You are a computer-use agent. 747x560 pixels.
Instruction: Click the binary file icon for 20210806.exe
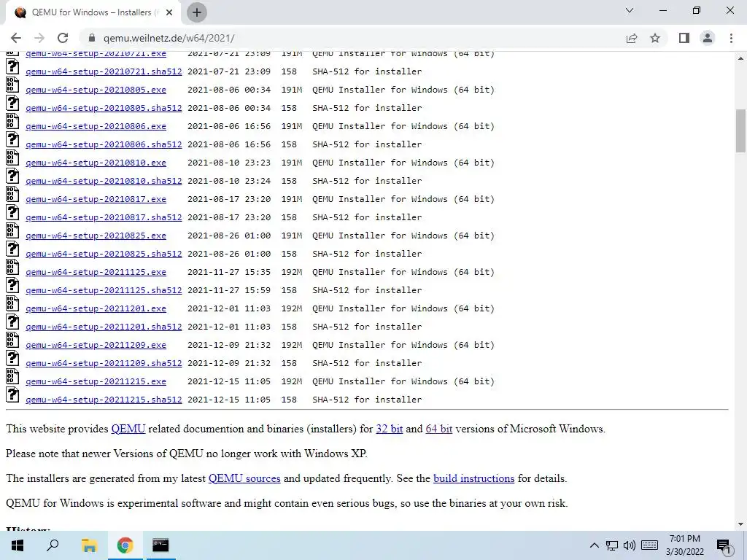12,121
